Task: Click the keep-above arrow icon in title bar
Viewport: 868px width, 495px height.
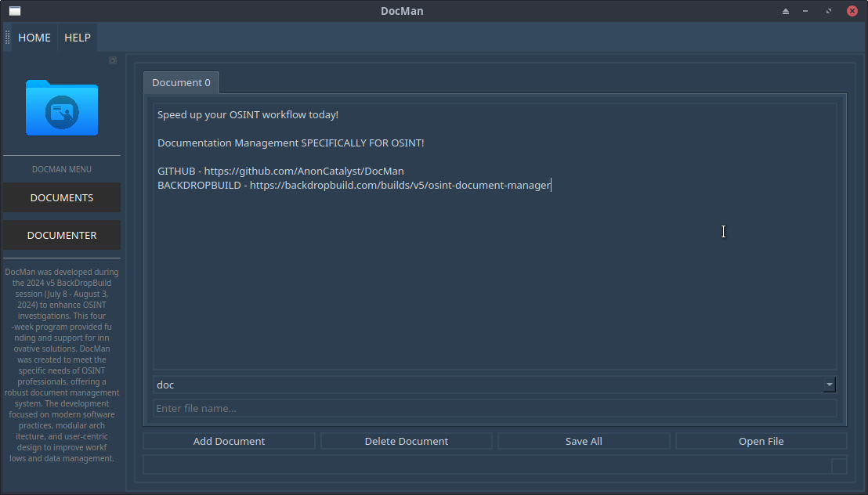Action: 786,11
